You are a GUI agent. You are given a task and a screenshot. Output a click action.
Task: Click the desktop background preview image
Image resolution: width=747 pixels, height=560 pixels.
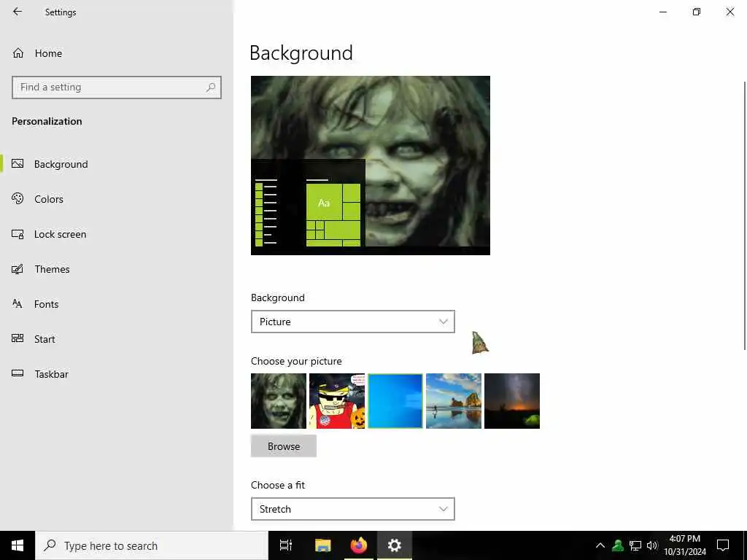370,166
